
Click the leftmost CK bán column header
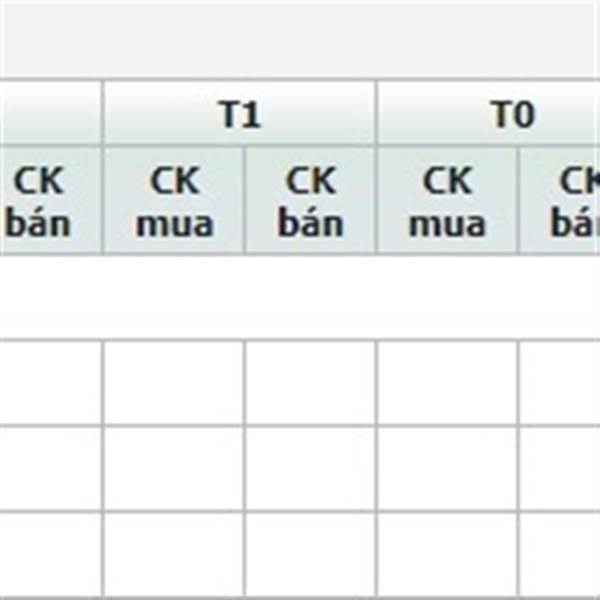pyautogui.click(x=51, y=201)
